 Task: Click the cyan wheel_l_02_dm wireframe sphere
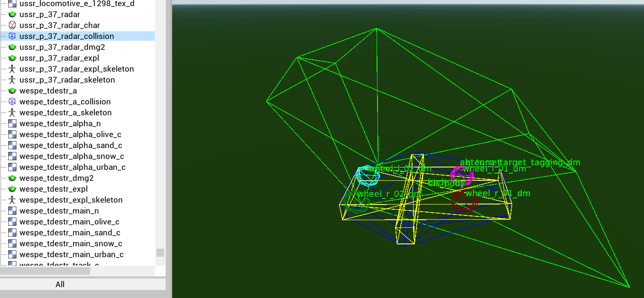pyautogui.click(x=368, y=176)
